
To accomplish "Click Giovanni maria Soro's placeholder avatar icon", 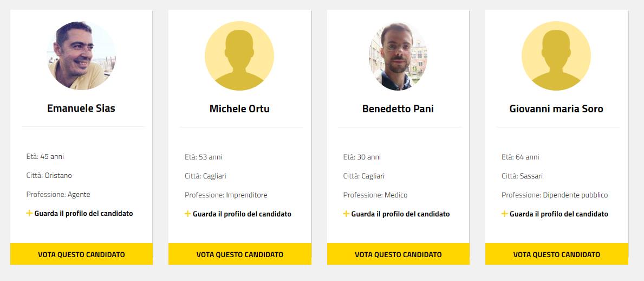I will (x=556, y=56).
